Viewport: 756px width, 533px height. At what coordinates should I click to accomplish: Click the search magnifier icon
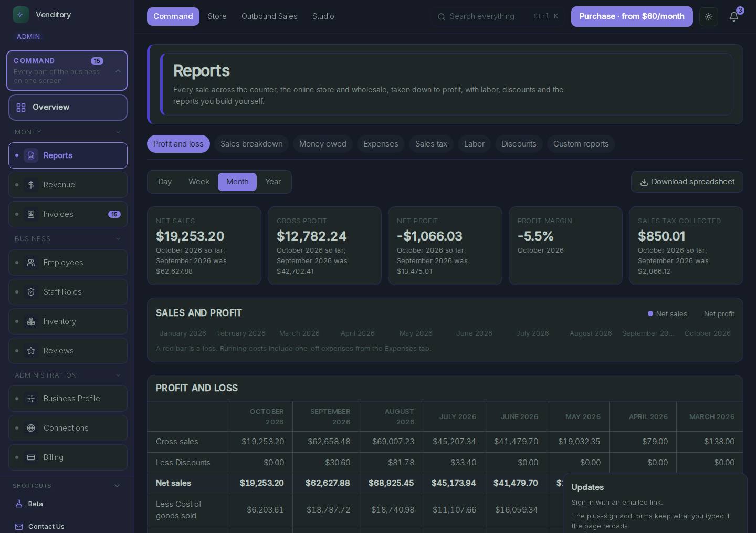442,17
